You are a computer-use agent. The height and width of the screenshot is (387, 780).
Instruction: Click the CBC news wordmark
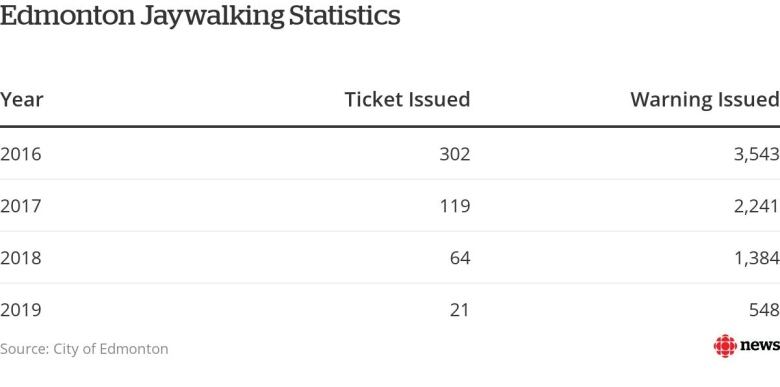760,346
